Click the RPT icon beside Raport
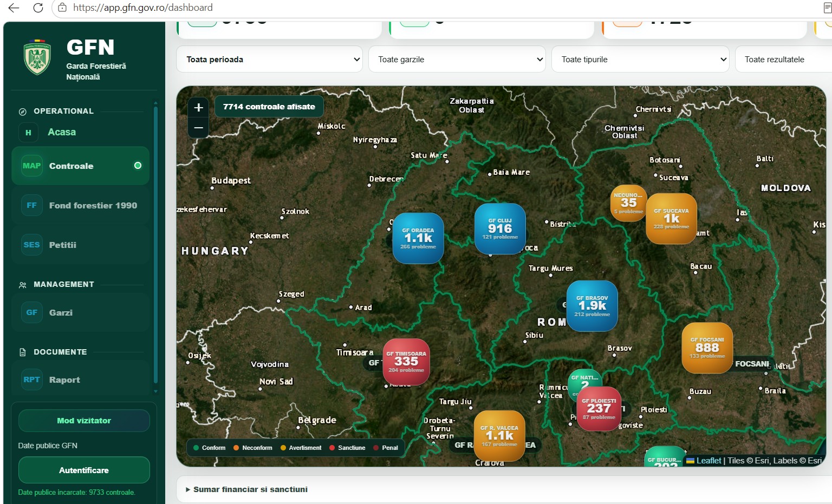This screenshot has width=832, height=504. click(x=31, y=379)
